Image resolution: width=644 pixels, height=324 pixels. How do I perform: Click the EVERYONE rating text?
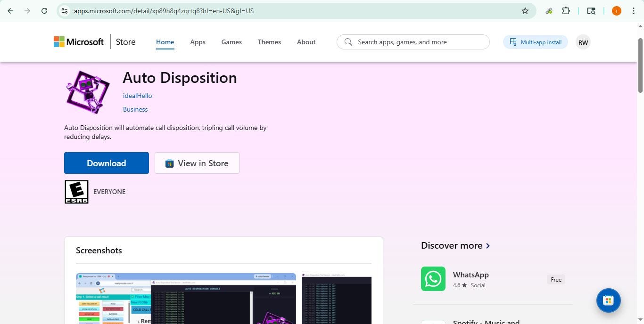(x=109, y=192)
